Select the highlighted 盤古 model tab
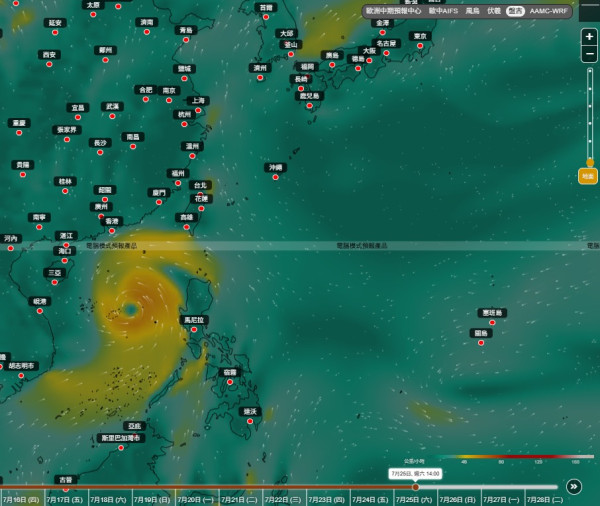This screenshot has height=506, width=600. [515, 11]
